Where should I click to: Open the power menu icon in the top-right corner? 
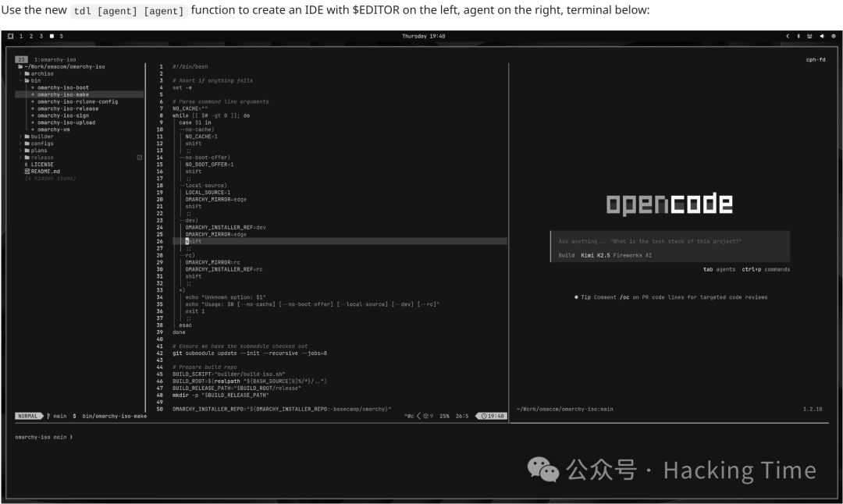click(x=834, y=36)
